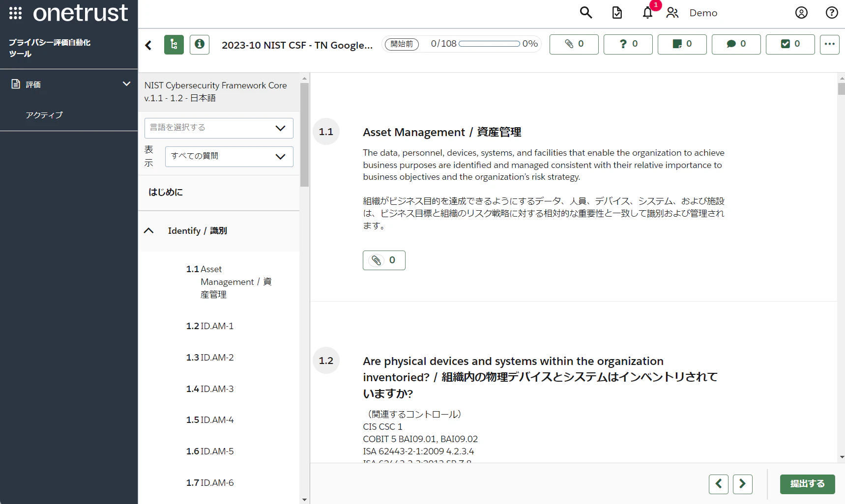Open the search magnifier icon
The width and height of the screenshot is (845, 504).
pos(585,12)
